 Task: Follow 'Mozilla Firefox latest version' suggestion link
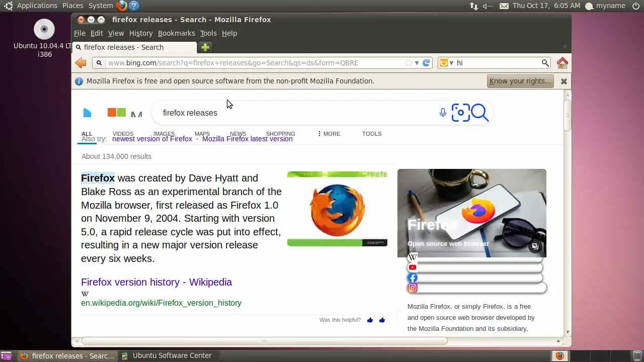[247, 139]
